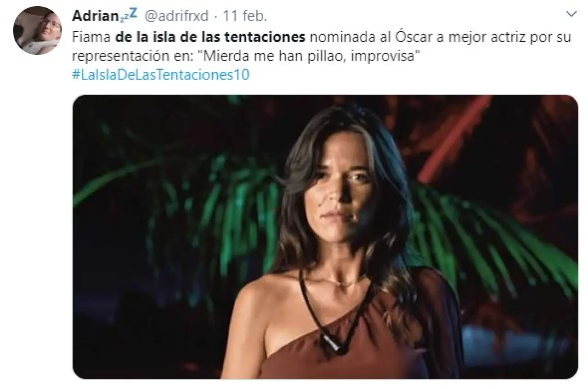The width and height of the screenshot is (588, 389).
Task: Open Adrian's round profile avatar
Action: pyautogui.click(x=37, y=30)
